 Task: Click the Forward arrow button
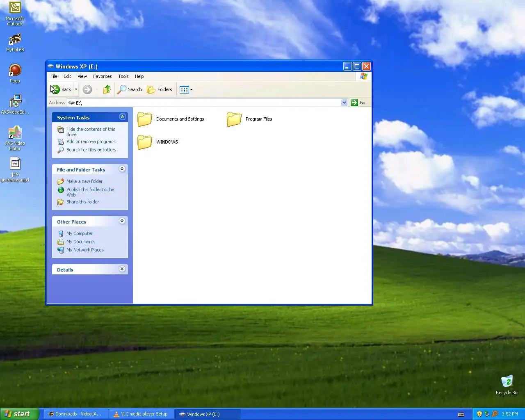coord(87,89)
